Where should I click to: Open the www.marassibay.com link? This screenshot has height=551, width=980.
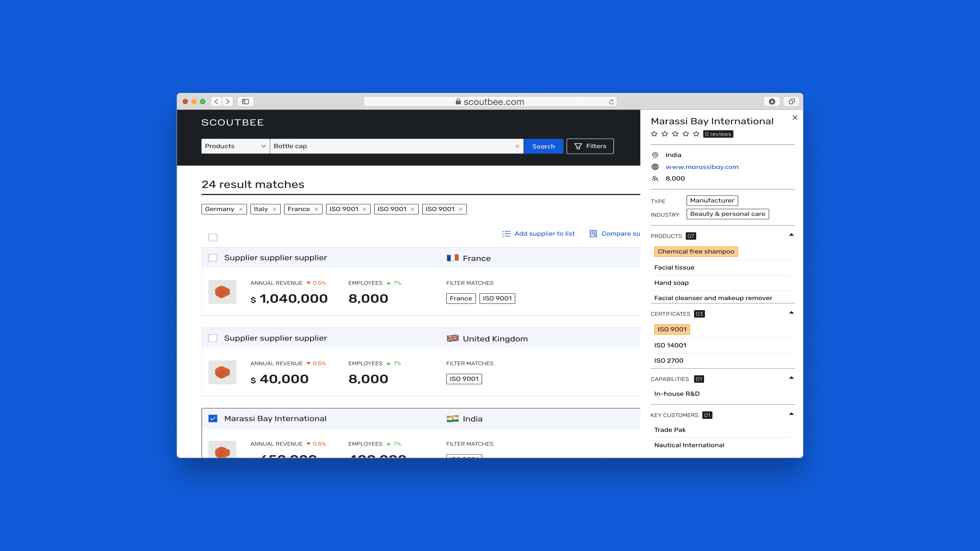[702, 167]
